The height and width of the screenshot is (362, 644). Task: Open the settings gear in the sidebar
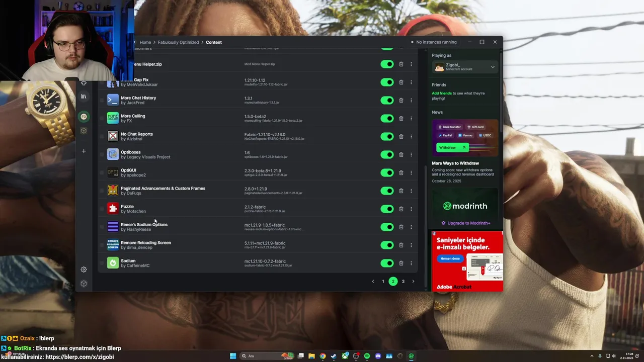[x=84, y=269]
